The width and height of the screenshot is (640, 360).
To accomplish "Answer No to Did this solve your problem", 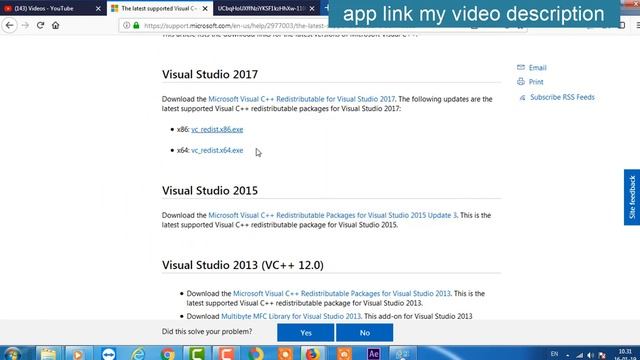I will (364, 333).
